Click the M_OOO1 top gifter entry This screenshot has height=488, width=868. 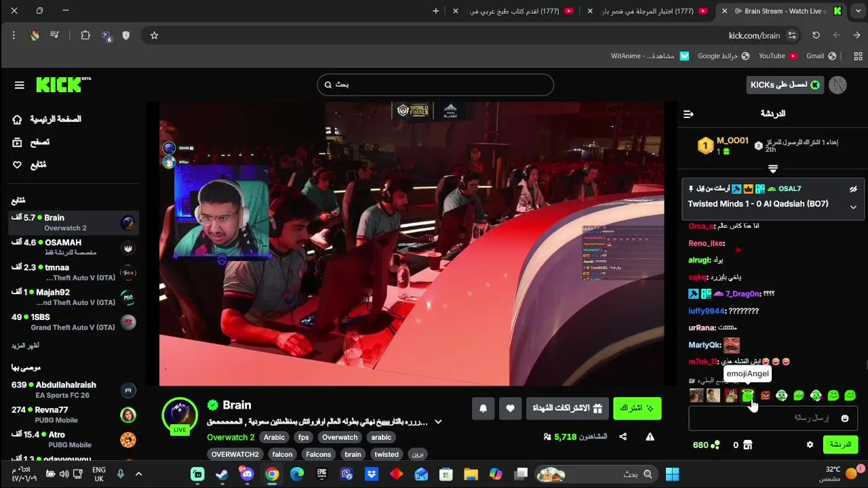tap(724, 145)
